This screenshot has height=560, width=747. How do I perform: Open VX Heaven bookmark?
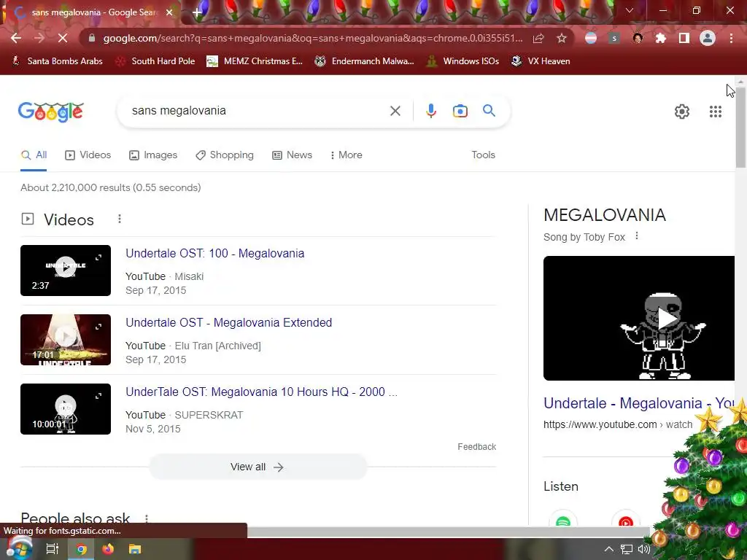tap(541, 61)
